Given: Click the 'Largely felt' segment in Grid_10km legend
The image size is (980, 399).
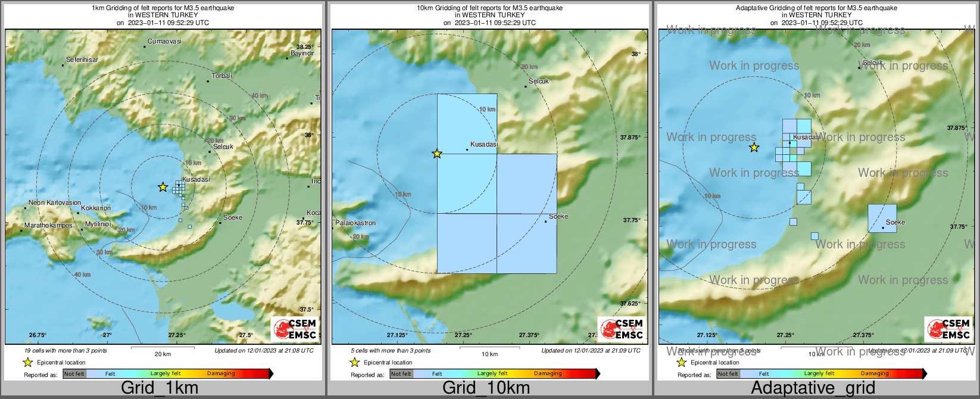Looking at the screenshot, I should [492, 374].
